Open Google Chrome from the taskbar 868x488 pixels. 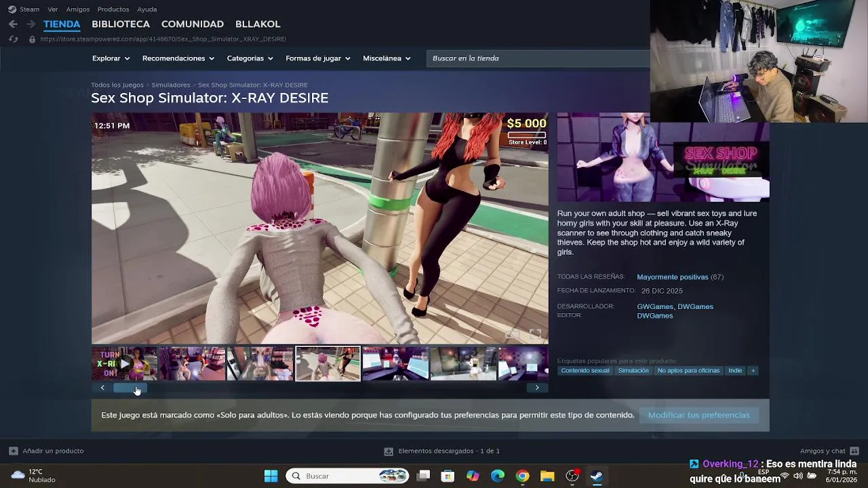[x=522, y=476]
